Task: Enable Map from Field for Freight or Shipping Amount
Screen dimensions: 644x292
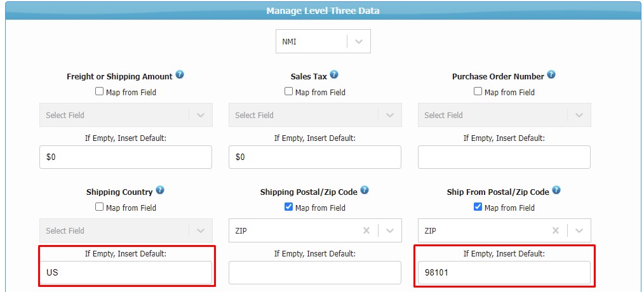Action: click(99, 91)
